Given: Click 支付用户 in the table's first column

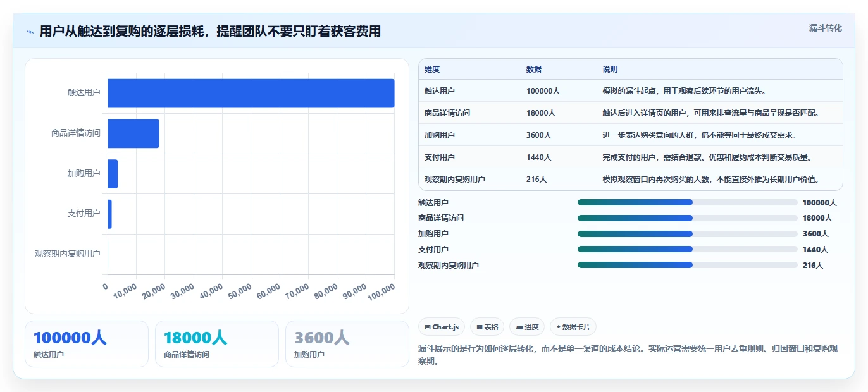Looking at the screenshot, I should tap(440, 157).
